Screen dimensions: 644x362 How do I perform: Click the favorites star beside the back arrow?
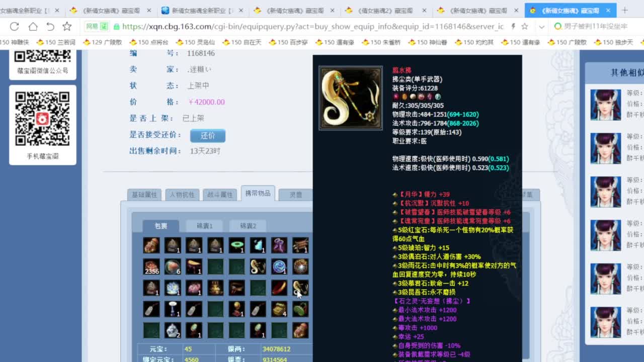pos(67,26)
